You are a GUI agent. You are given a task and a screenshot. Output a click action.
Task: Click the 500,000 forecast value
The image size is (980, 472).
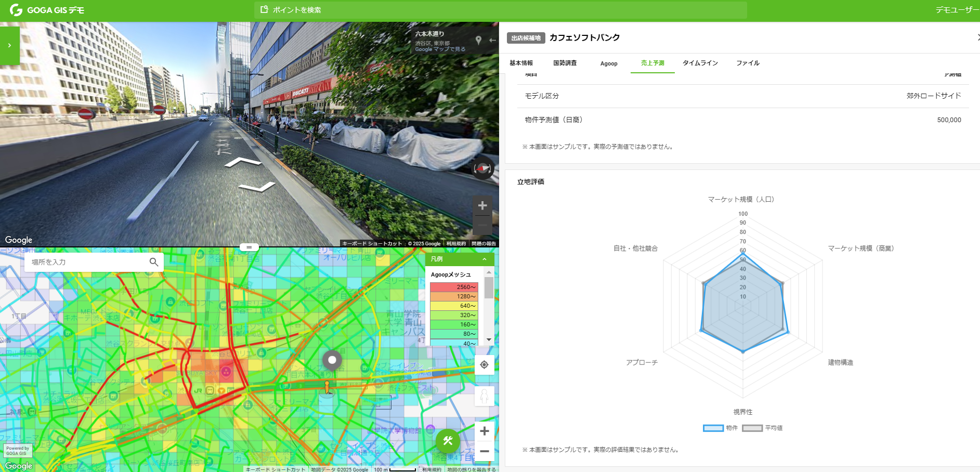click(x=949, y=120)
